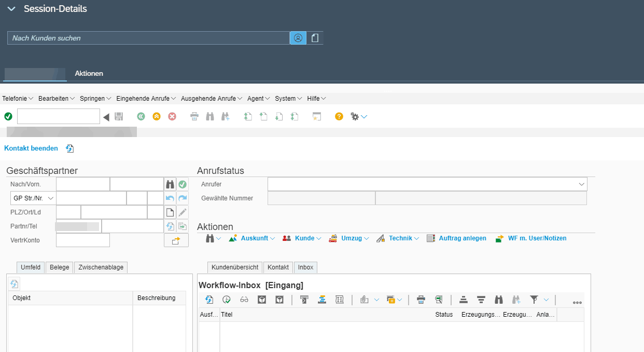Viewport: 644px width, 352px height.
Task: Open the Springen menu
Action: [95, 99]
